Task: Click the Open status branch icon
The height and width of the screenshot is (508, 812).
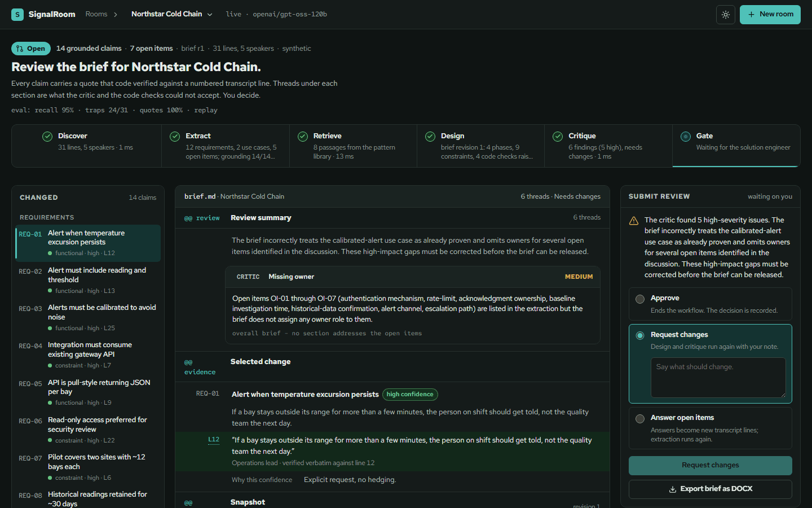Action: pos(20,49)
